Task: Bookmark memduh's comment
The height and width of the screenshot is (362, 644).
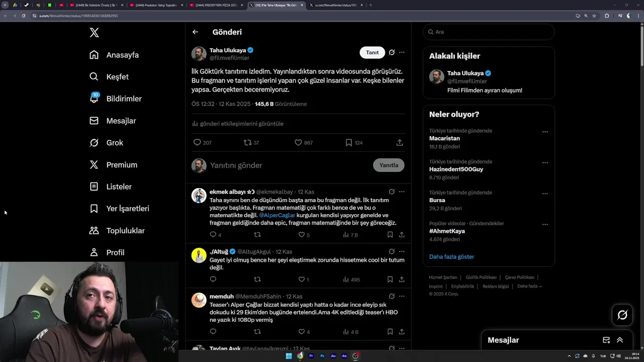Action: (390, 332)
